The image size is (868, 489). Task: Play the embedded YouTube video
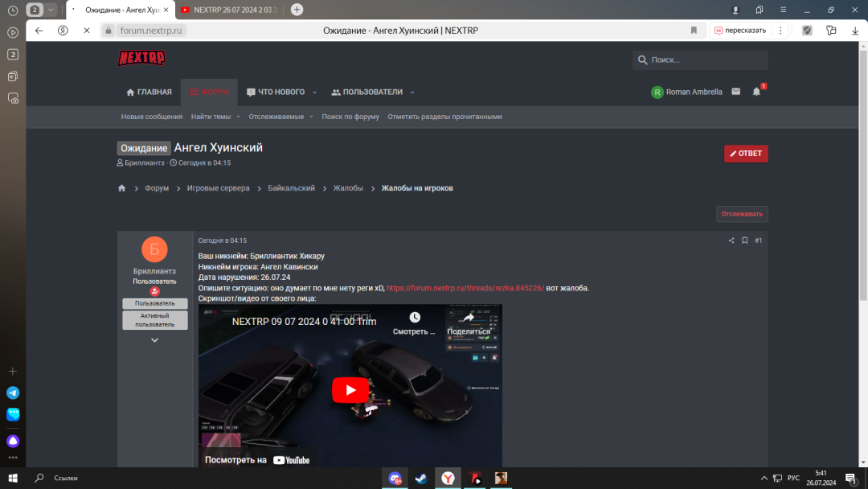click(350, 390)
